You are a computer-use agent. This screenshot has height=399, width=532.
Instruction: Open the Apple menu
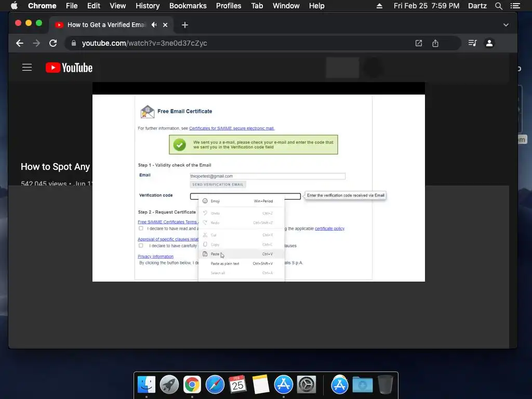pyautogui.click(x=14, y=6)
